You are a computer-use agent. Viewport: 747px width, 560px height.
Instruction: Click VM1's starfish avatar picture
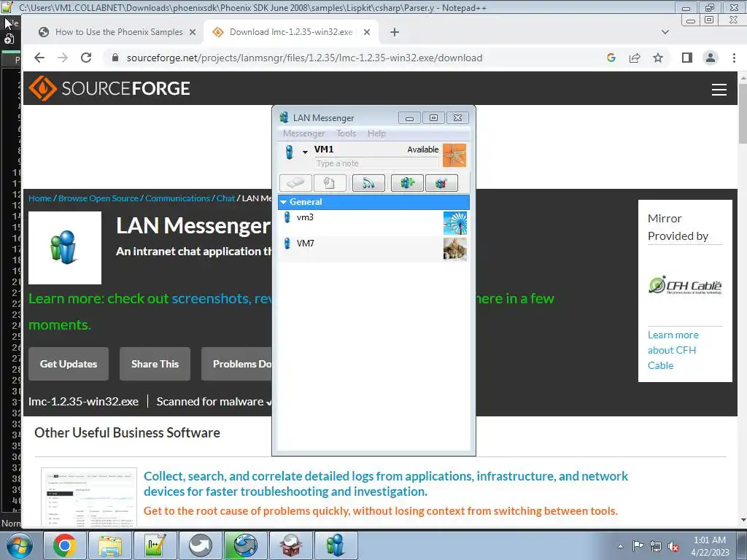click(454, 155)
